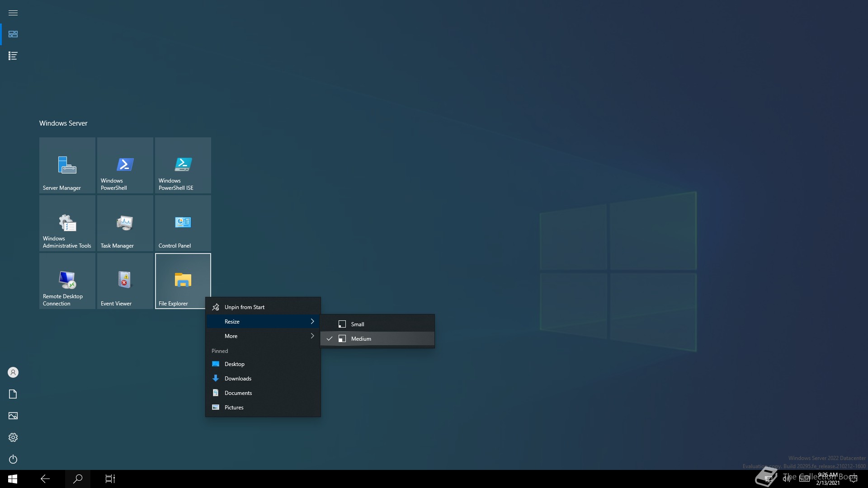The width and height of the screenshot is (868, 488).
Task: Switch to the Pinned tiles view
Action: pyautogui.click(x=13, y=34)
